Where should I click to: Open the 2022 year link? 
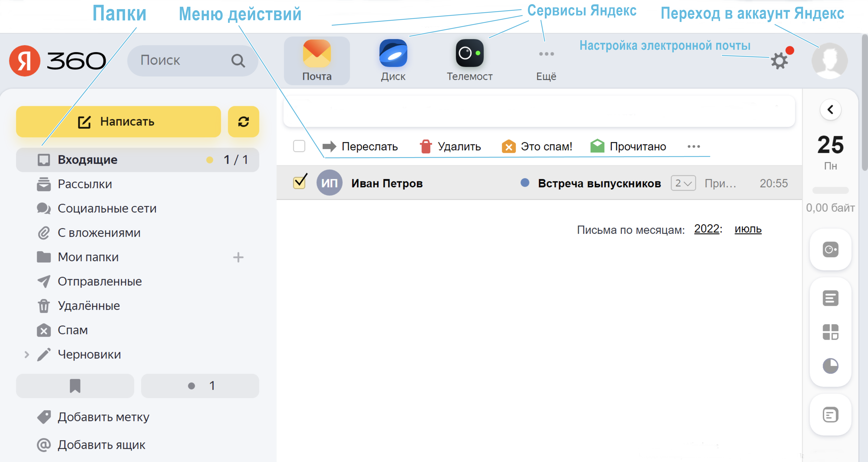(x=707, y=229)
